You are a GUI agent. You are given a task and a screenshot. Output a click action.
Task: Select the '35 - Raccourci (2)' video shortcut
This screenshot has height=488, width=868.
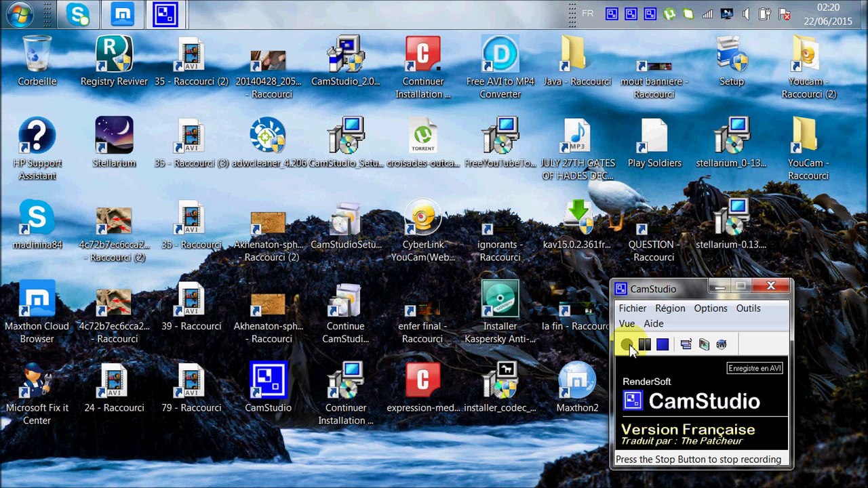(x=191, y=62)
